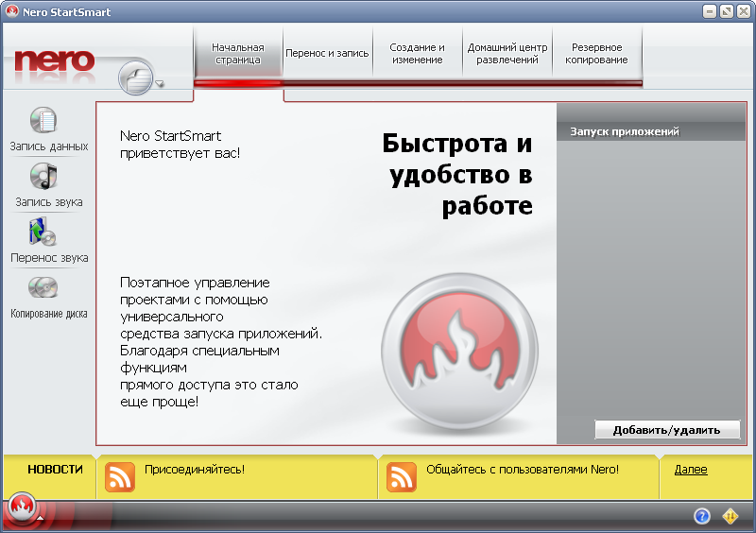The height and width of the screenshot is (533, 756).
Task: Go to Домашний центр развлечений tab
Action: pos(507,54)
